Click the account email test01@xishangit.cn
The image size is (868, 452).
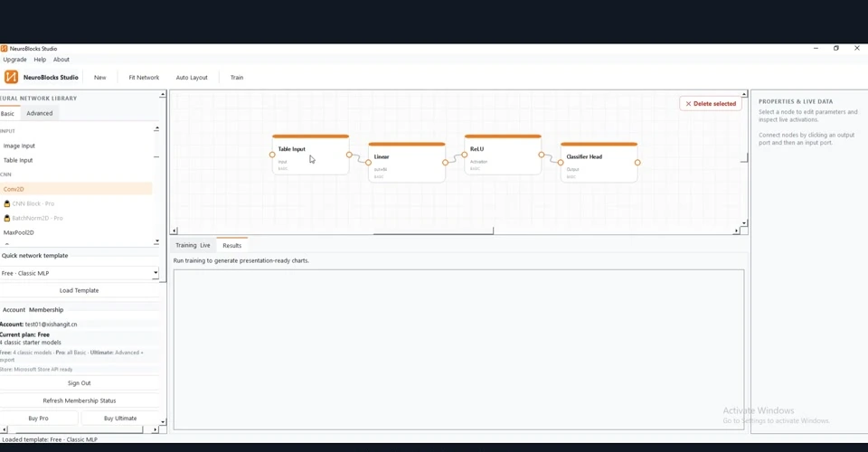[x=51, y=325]
